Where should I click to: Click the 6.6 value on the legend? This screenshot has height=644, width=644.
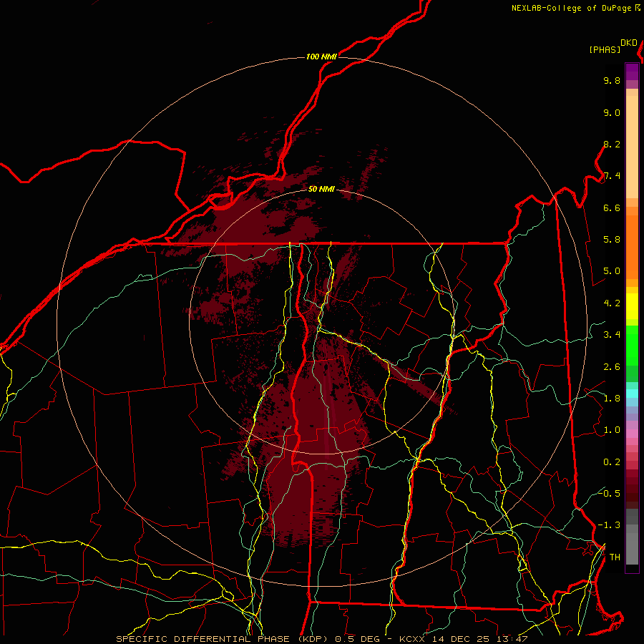tap(612, 208)
